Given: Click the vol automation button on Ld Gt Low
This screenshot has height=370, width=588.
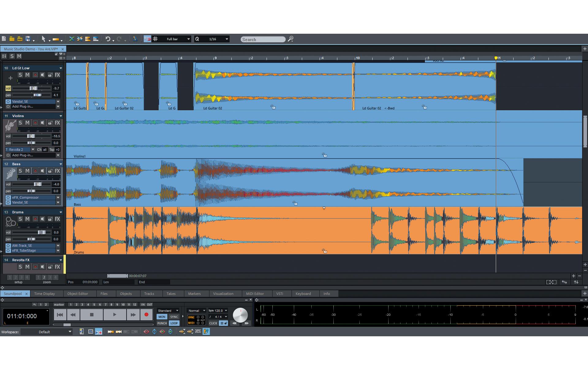Looking at the screenshot, I should [8, 88].
